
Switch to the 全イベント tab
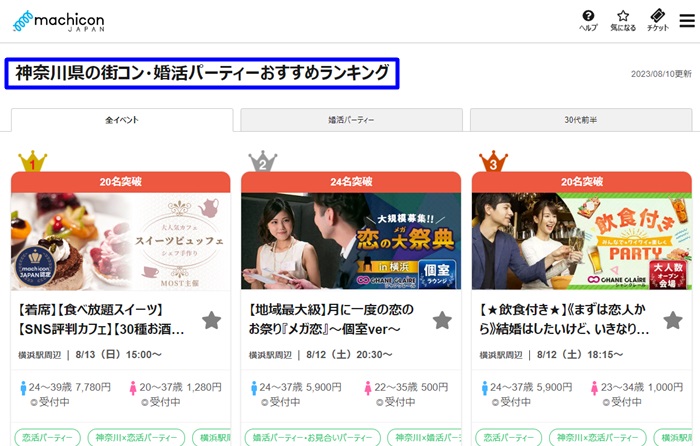pyautogui.click(x=122, y=120)
